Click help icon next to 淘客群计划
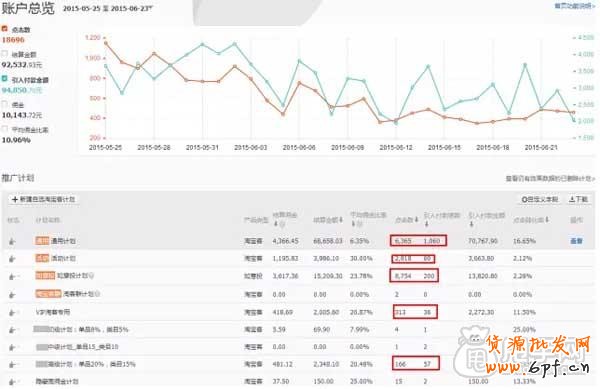 pos(97,294)
